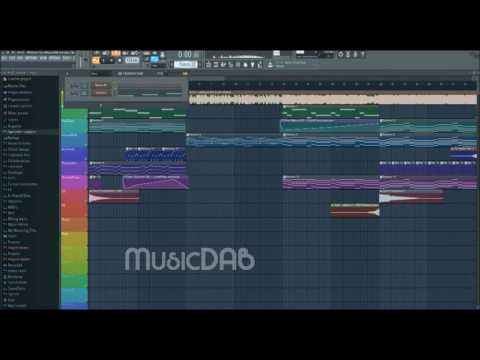Click the green first playlist track header

click(74, 113)
